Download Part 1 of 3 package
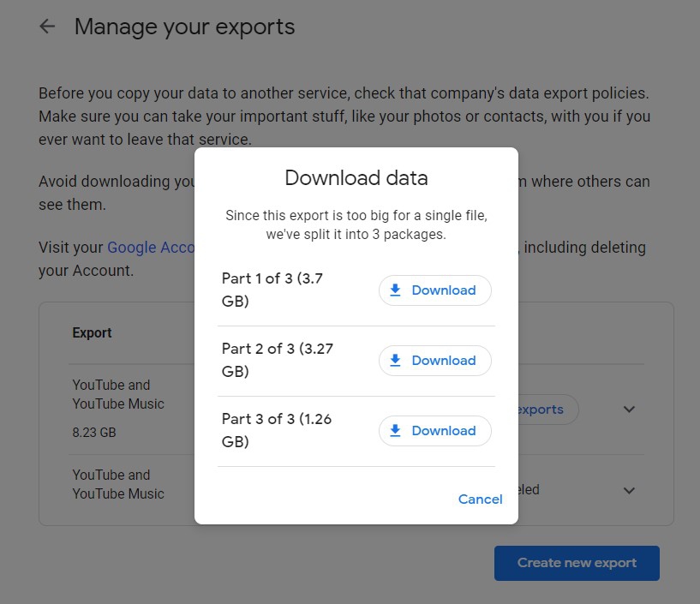The width and height of the screenshot is (700, 604). [x=434, y=290]
